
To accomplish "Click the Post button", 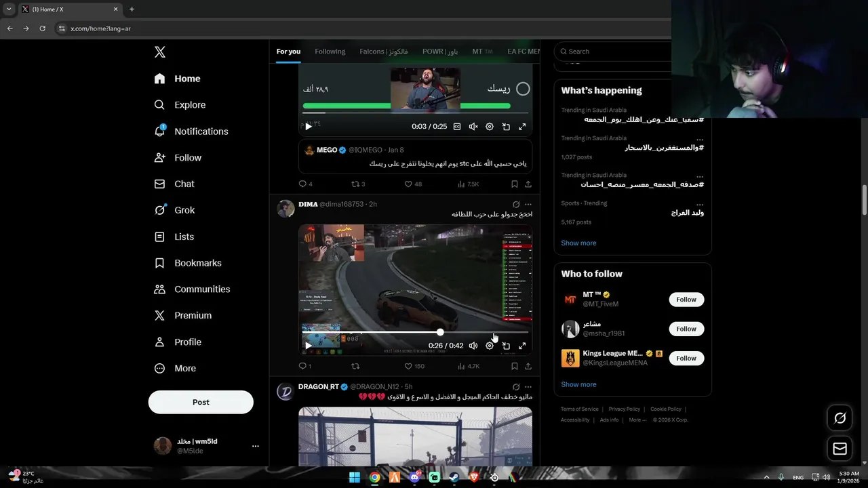I will point(201,402).
